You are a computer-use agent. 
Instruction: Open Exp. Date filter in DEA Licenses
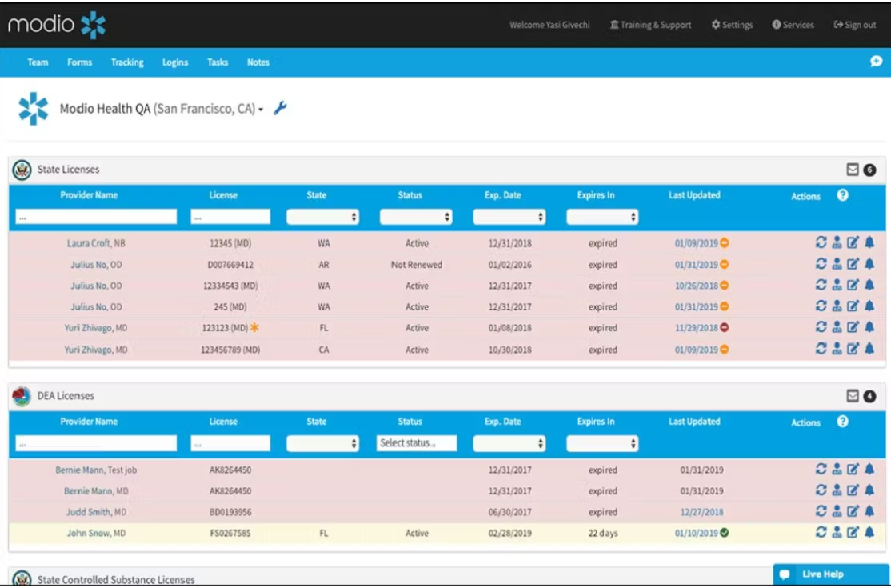coord(509,443)
